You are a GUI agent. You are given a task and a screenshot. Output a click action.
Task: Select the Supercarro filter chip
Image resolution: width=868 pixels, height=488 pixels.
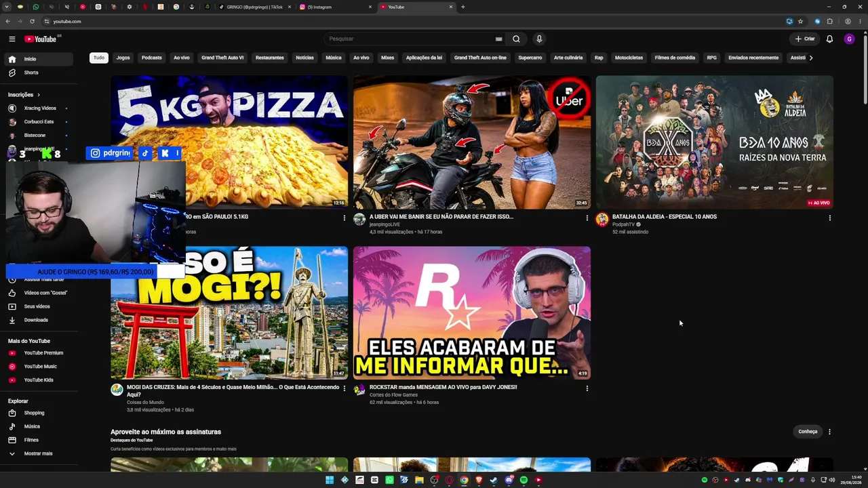[x=530, y=58]
